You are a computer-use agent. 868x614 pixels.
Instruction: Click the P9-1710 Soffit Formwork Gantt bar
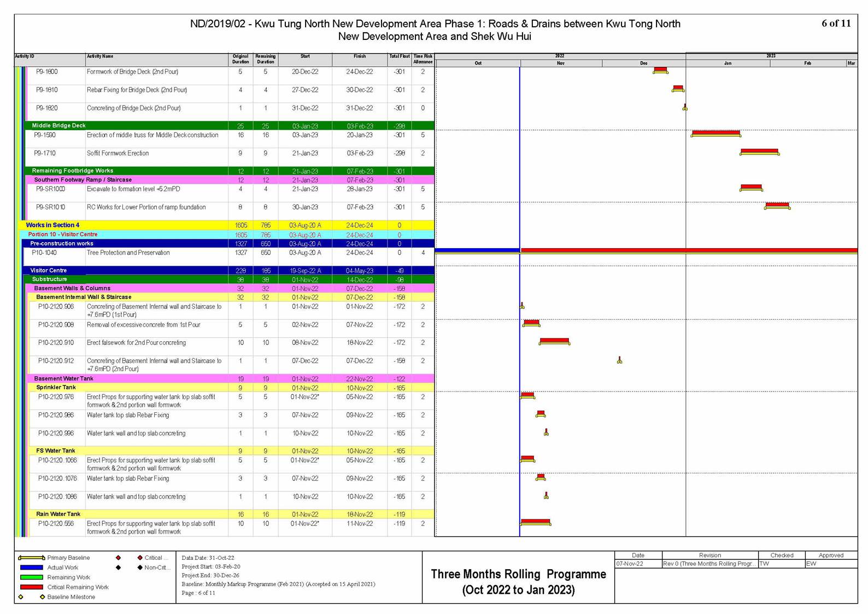point(759,151)
